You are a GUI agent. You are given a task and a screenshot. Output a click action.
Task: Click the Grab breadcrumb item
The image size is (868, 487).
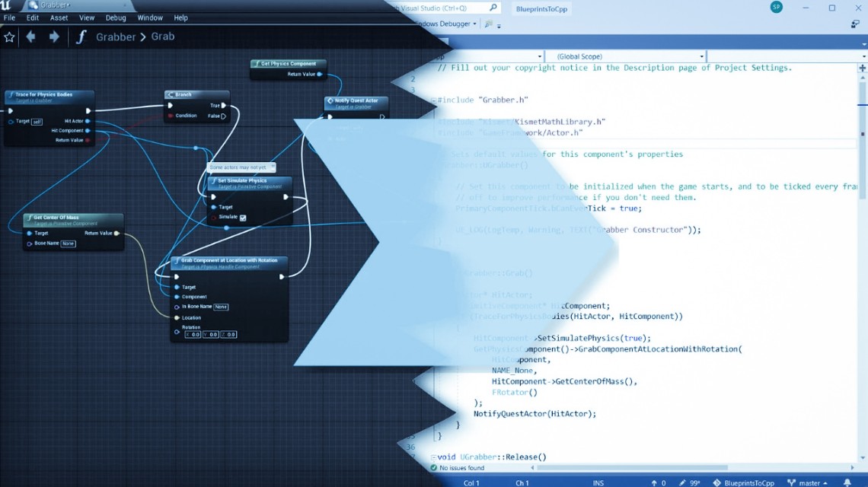(x=163, y=37)
